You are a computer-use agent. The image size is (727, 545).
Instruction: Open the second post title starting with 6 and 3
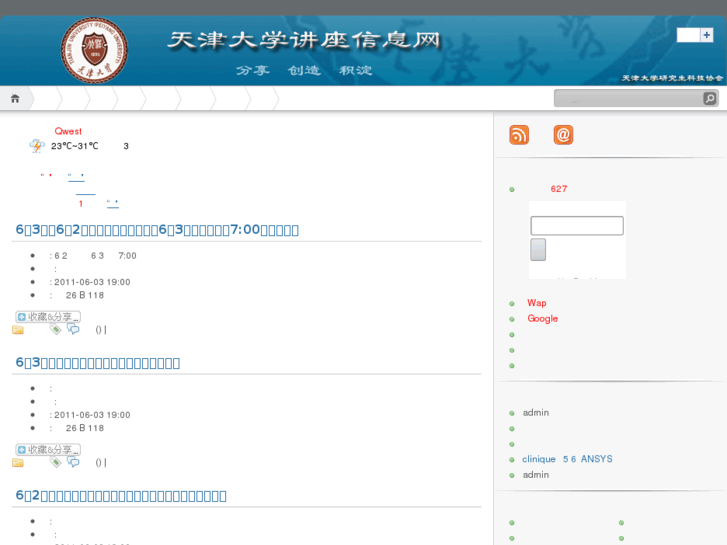click(x=98, y=363)
